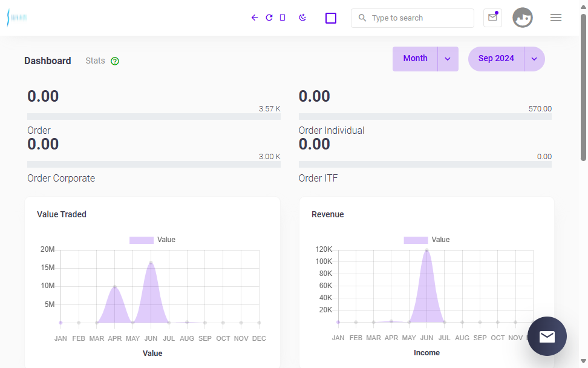Click the Sep 2024 date button
The height and width of the screenshot is (368, 588).
point(496,59)
